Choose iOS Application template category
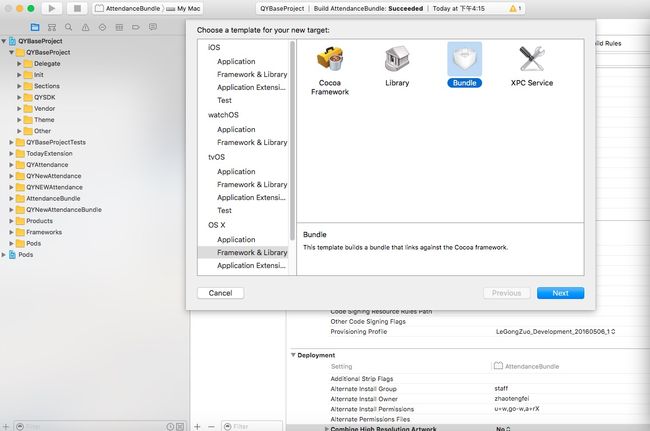 tap(236, 61)
